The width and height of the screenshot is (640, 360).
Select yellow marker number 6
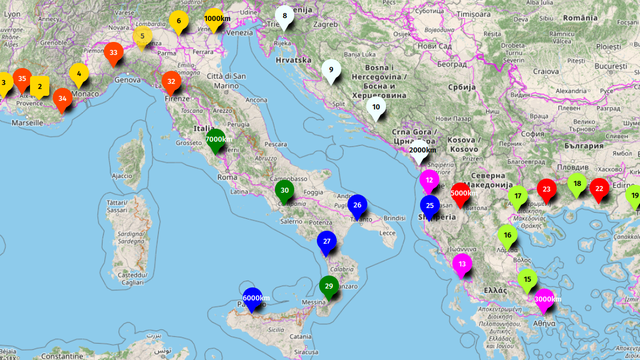coord(178,23)
